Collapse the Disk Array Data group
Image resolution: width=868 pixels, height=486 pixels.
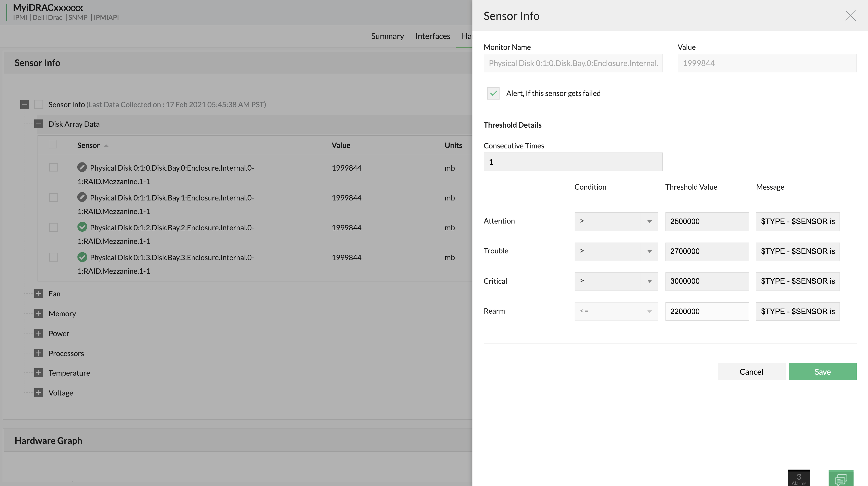click(x=39, y=124)
